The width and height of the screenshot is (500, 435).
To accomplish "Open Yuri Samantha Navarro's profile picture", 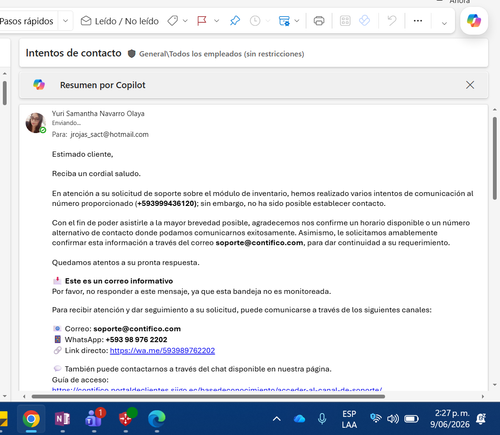I will click(x=35, y=123).
